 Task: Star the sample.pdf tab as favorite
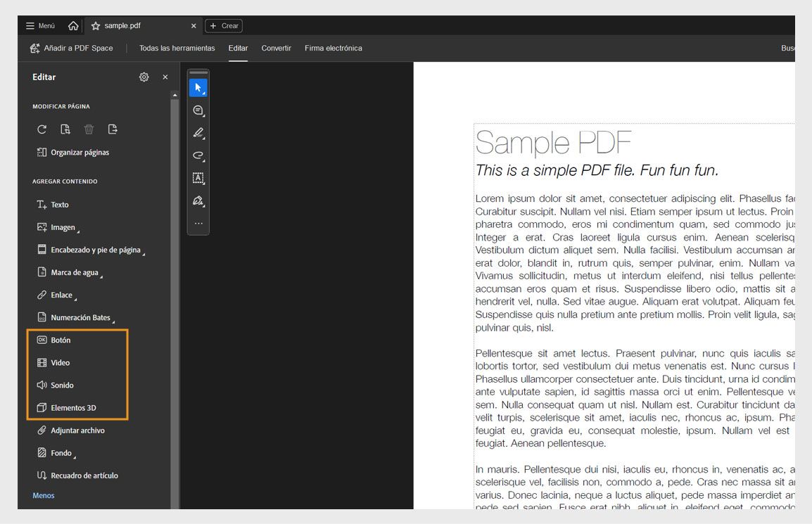95,26
